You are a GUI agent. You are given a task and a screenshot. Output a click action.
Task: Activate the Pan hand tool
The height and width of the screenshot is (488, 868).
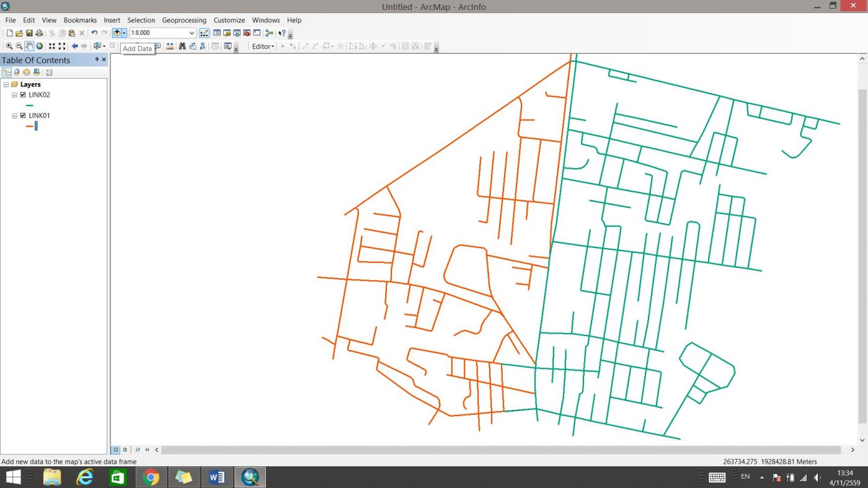point(29,47)
